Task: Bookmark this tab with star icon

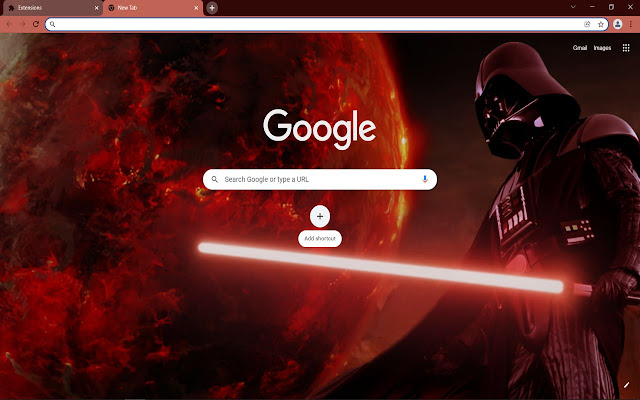Action: pos(601,24)
